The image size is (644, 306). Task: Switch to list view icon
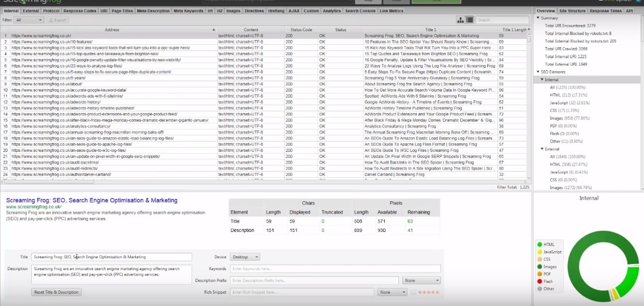pos(469,19)
